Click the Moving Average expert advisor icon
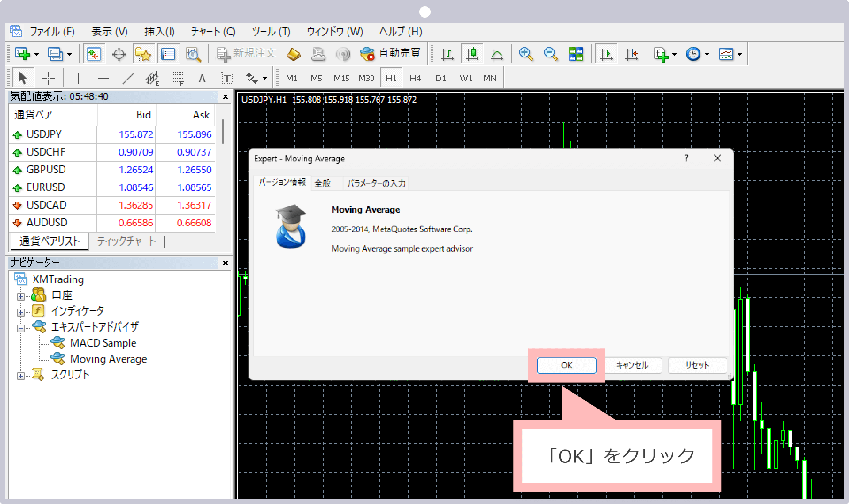This screenshot has height=504, width=849. click(57, 358)
